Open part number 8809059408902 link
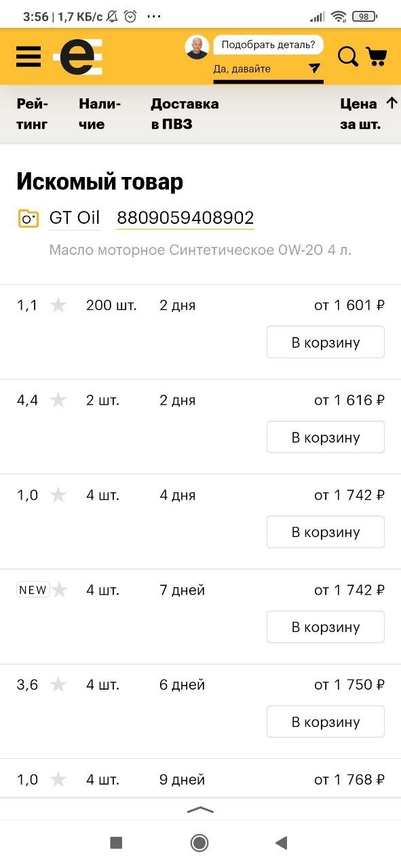This screenshot has width=401, height=868. 185,218
